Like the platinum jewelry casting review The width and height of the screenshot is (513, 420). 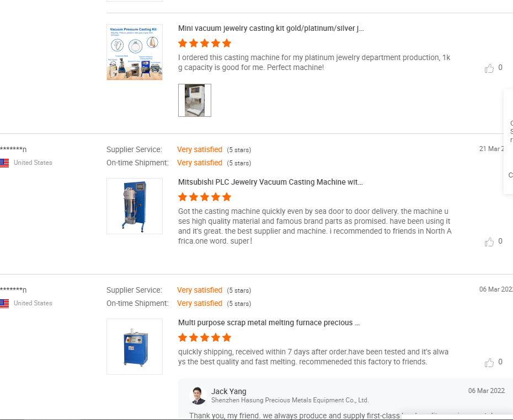489,68
